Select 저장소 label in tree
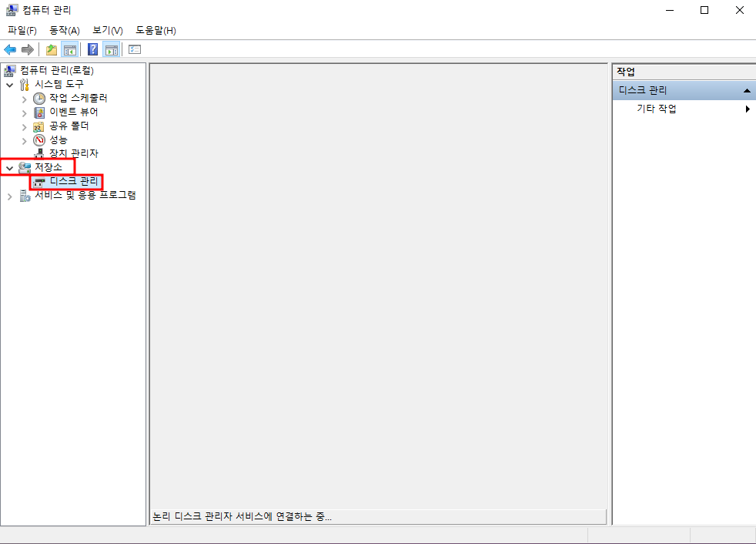The image size is (756, 544). pyautogui.click(x=49, y=167)
